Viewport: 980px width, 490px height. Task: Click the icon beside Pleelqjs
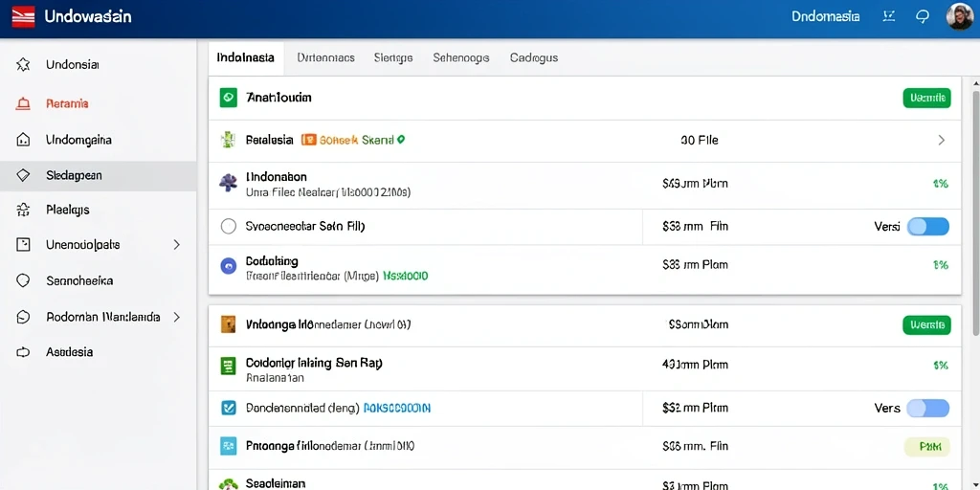click(23, 210)
